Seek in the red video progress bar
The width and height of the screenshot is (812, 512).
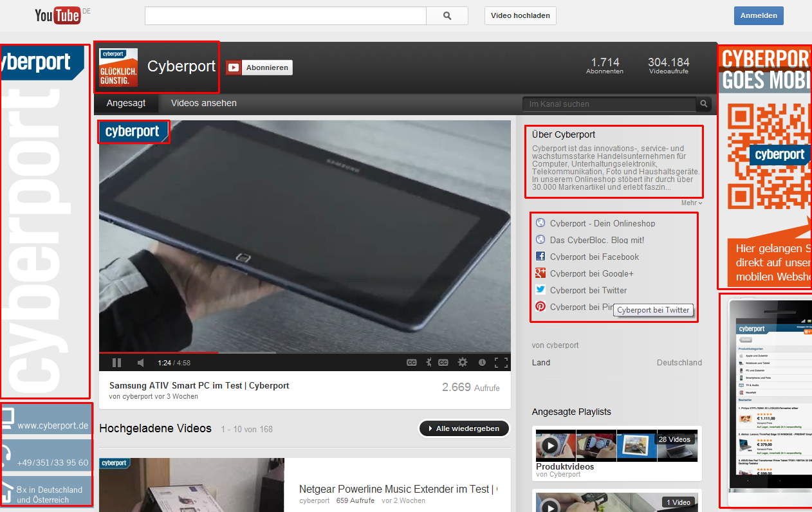coord(305,352)
